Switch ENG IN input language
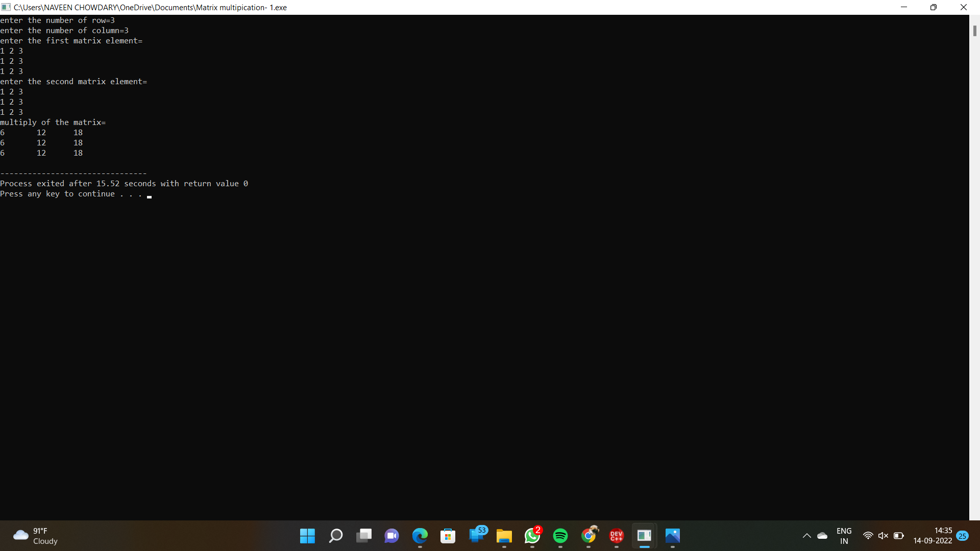The image size is (980, 551). pos(845,536)
